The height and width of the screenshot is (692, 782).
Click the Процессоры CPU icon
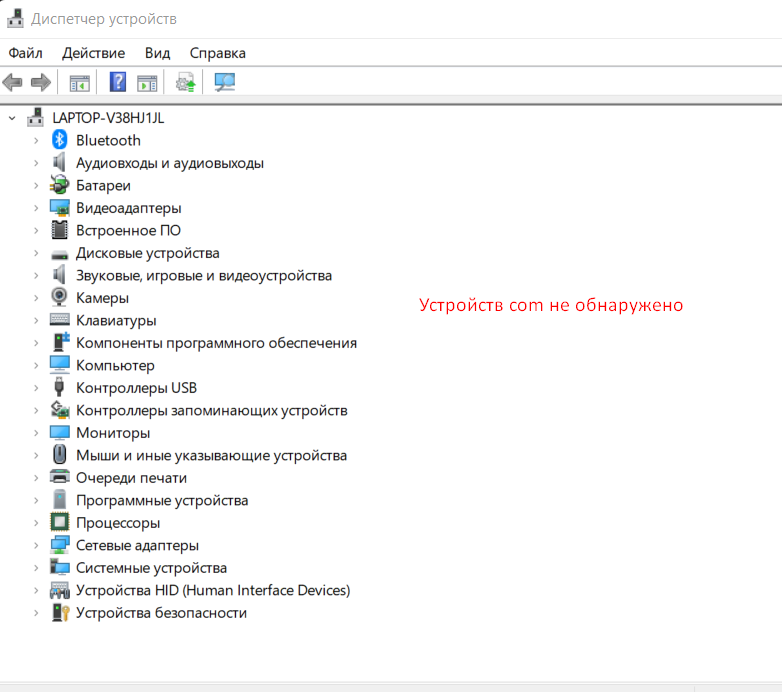pos(59,522)
